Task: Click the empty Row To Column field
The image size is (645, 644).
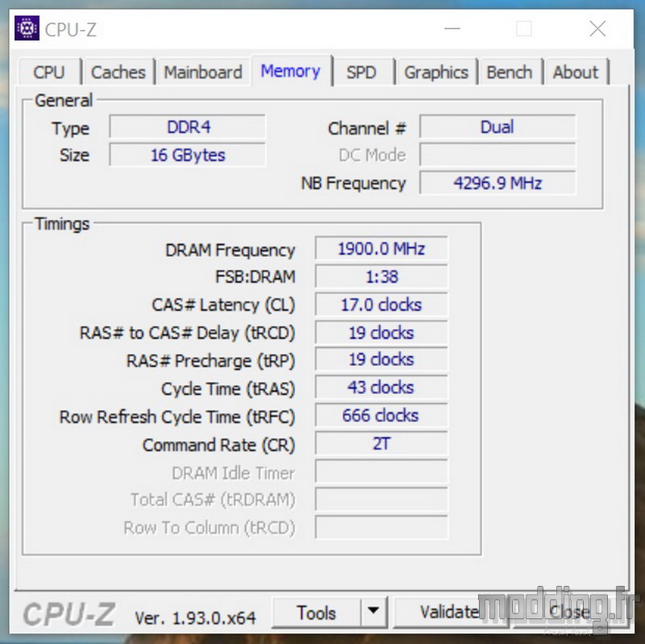Action: click(x=381, y=527)
